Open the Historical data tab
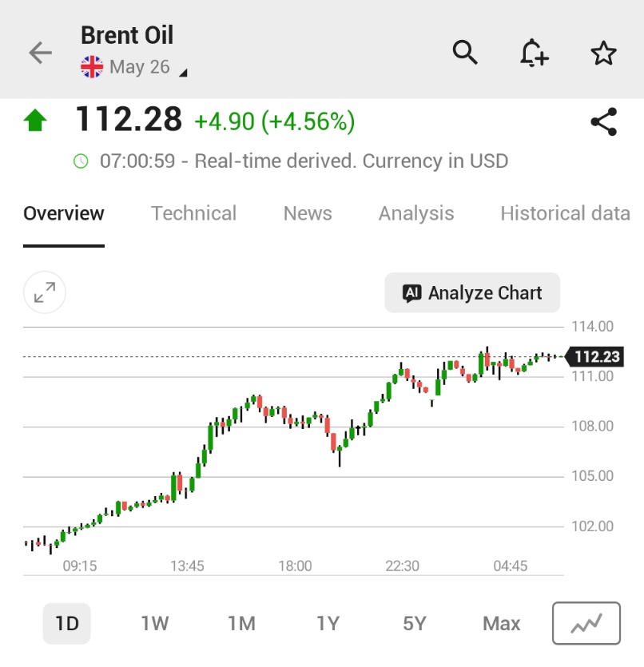This screenshot has width=644, height=667. pos(566,213)
